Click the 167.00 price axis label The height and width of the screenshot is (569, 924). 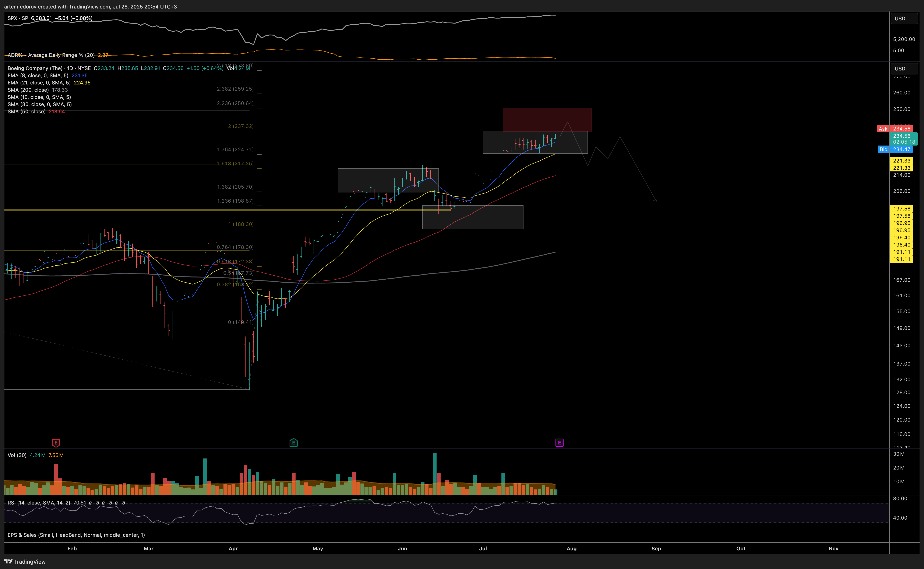tap(902, 280)
